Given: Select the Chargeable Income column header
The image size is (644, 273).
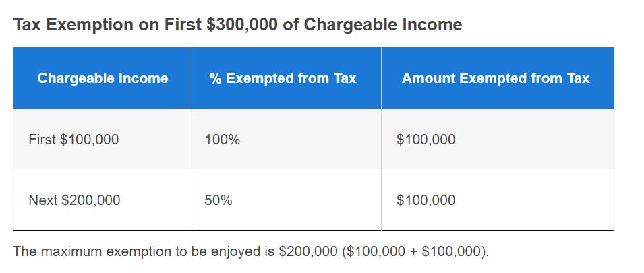Looking at the screenshot, I should [x=103, y=78].
